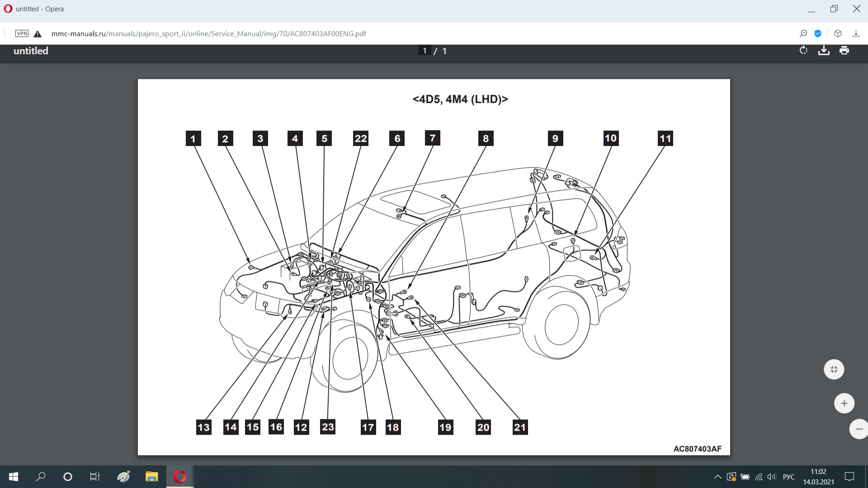The width and height of the screenshot is (868, 488).
Task: Open the Windows notification center
Action: coord(849,477)
